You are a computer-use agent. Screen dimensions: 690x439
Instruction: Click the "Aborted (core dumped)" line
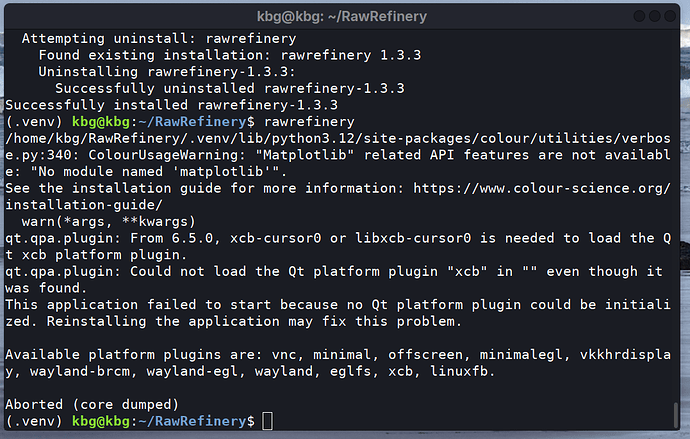tap(92, 404)
